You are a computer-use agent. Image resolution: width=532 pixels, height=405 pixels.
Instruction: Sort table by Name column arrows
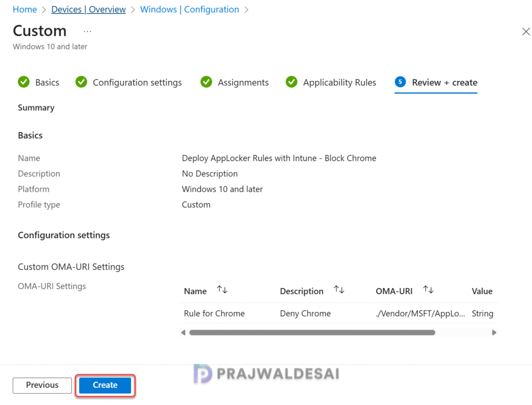(x=222, y=290)
